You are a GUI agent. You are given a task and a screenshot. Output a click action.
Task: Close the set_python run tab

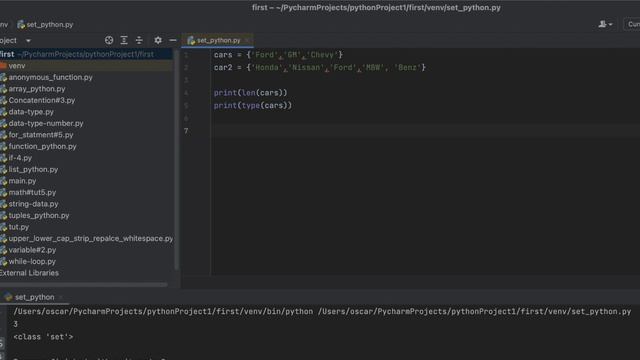point(61,297)
